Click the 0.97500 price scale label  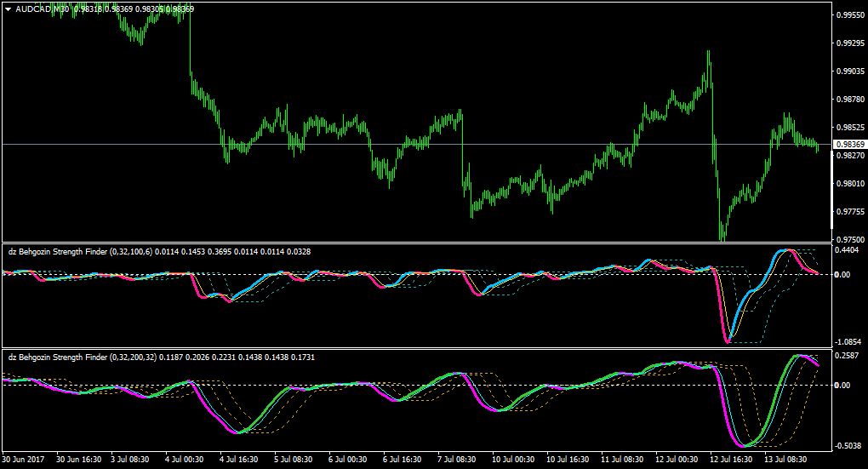pos(850,239)
